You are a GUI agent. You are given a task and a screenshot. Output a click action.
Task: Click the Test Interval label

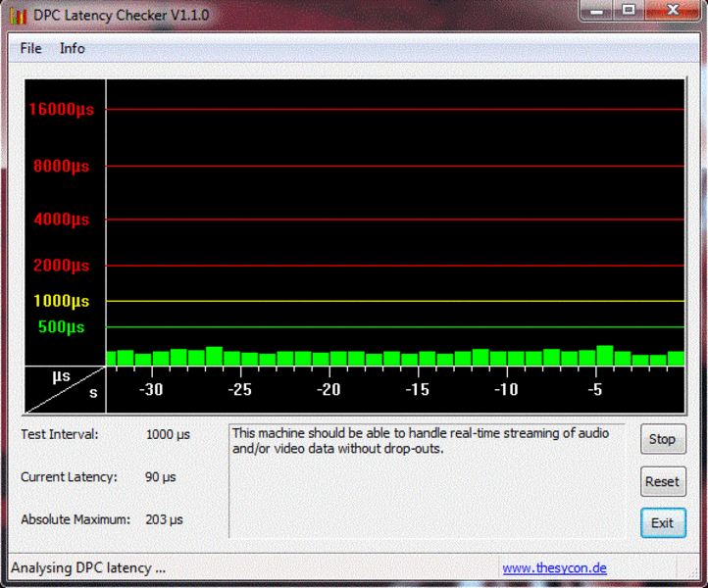pyautogui.click(x=60, y=434)
